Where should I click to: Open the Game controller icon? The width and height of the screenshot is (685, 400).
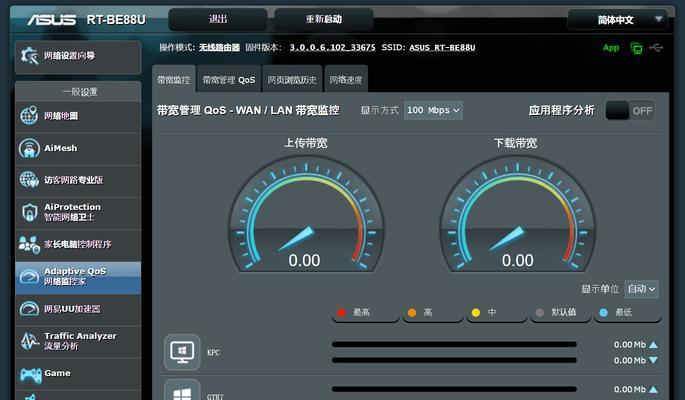coord(30,374)
